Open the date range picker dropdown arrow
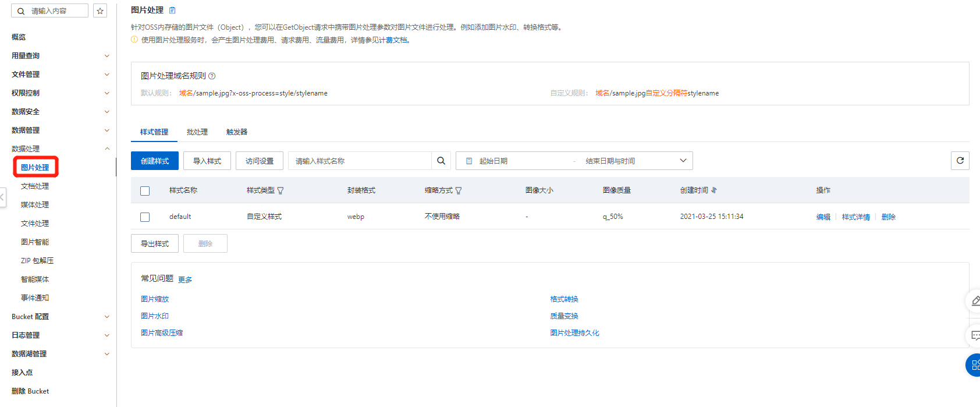Screen dimensions: 980x407 [x=683, y=161]
